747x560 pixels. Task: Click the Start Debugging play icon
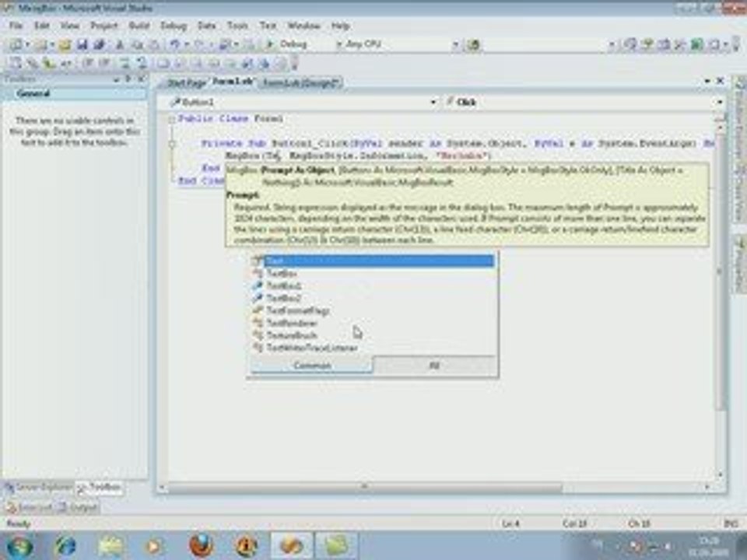270,44
